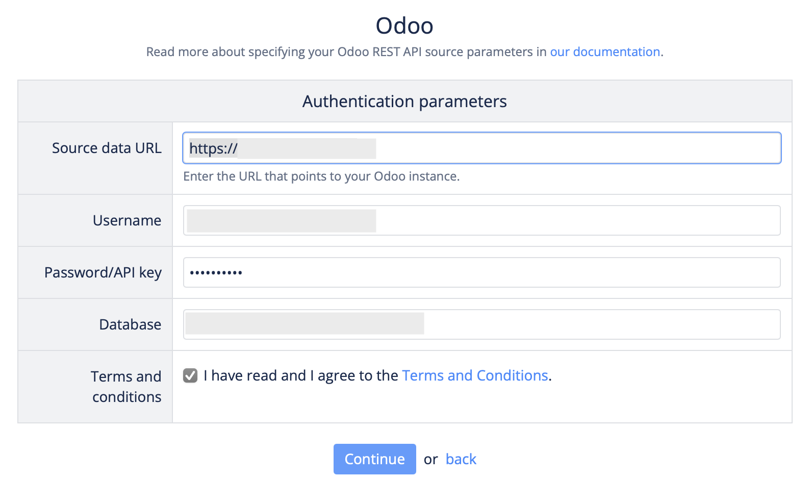Screen dimensions: 812x504
Task: Click the word 'or' beside Continue
Action: (430, 460)
